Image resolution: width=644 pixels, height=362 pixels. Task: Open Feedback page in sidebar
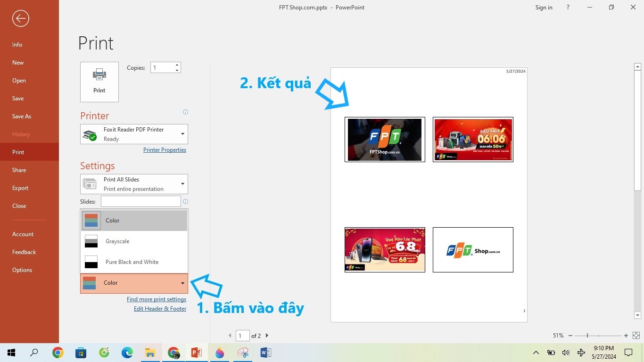tap(29, 252)
